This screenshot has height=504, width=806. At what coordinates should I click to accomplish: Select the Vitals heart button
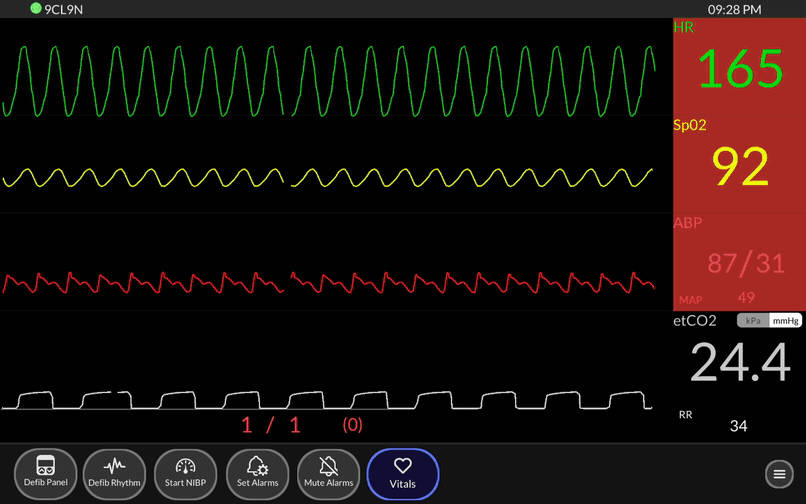click(402, 474)
